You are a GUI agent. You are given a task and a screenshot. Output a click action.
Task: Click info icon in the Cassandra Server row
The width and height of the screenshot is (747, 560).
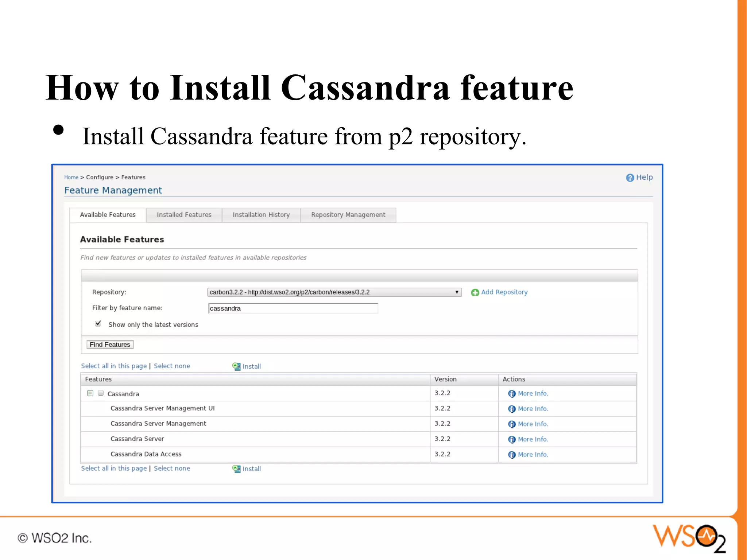pyautogui.click(x=512, y=440)
